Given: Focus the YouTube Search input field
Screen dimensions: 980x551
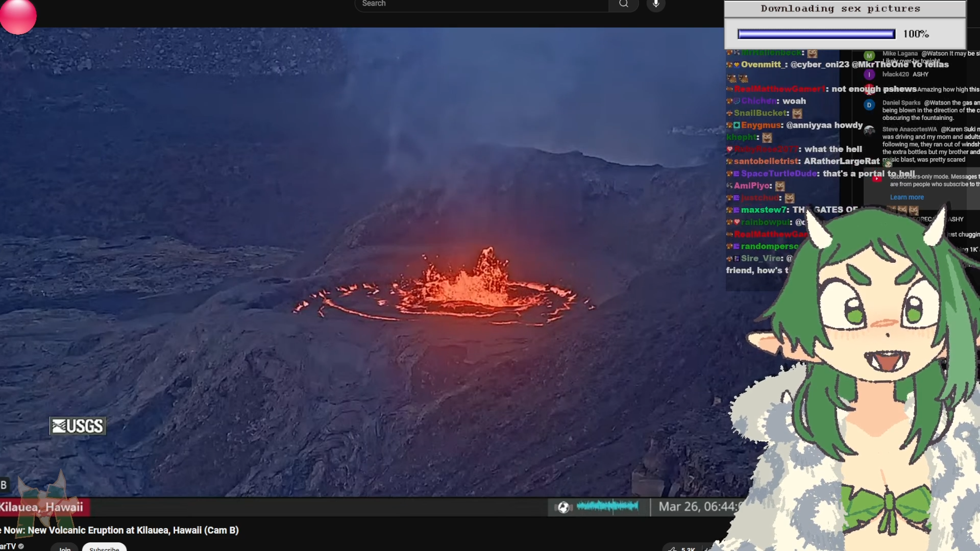Looking at the screenshot, I should point(480,5).
